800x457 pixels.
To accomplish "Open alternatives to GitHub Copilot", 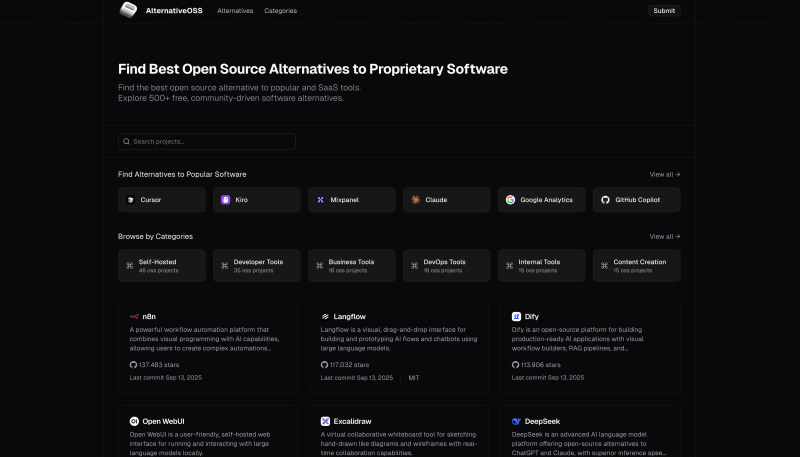I will tap(637, 200).
